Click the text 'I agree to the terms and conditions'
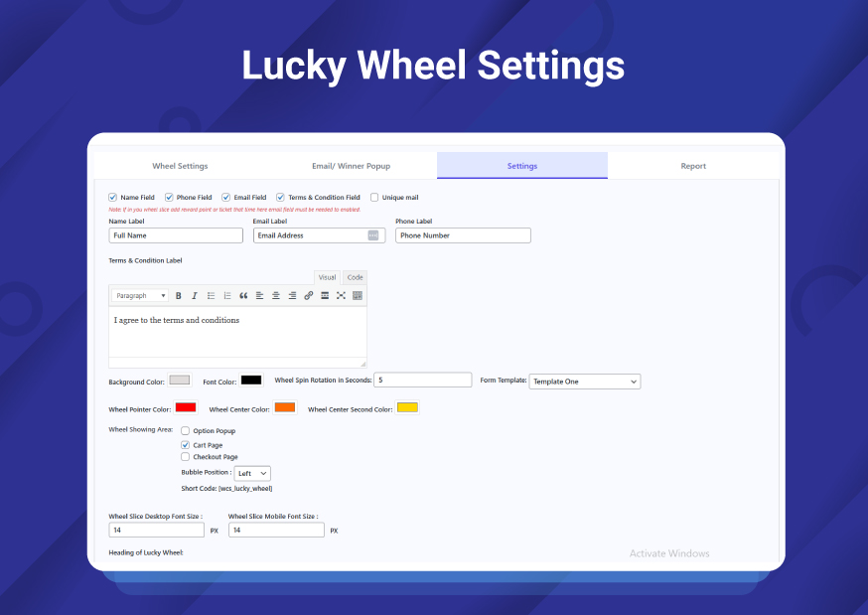The height and width of the screenshot is (615, 868). [x=177, y=320]
